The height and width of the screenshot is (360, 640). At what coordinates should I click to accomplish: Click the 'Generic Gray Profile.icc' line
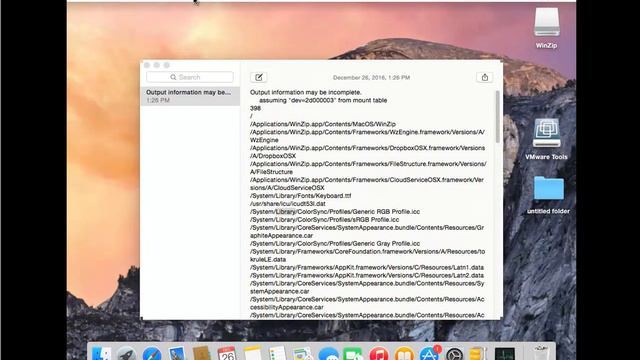click(x=335, y=243)
